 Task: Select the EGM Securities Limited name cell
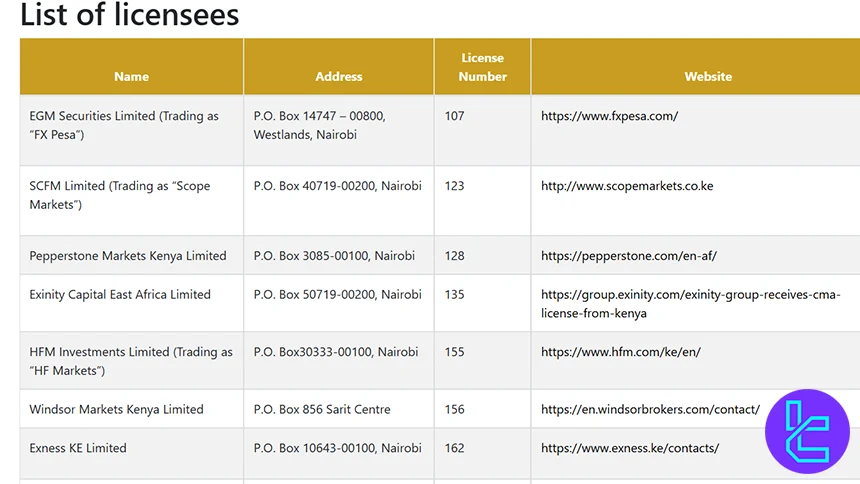[124, 125]
